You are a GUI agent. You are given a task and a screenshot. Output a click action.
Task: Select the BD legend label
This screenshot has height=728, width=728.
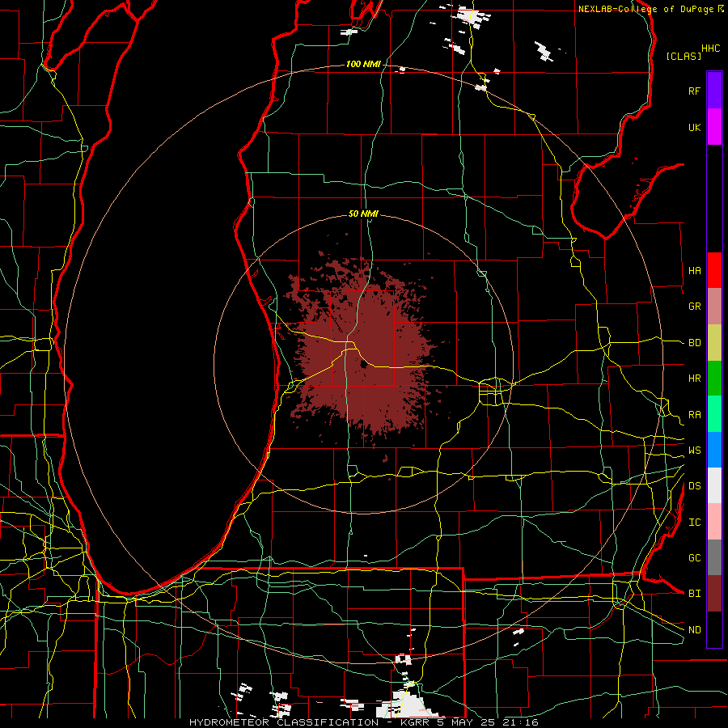[x=694, y=343]
